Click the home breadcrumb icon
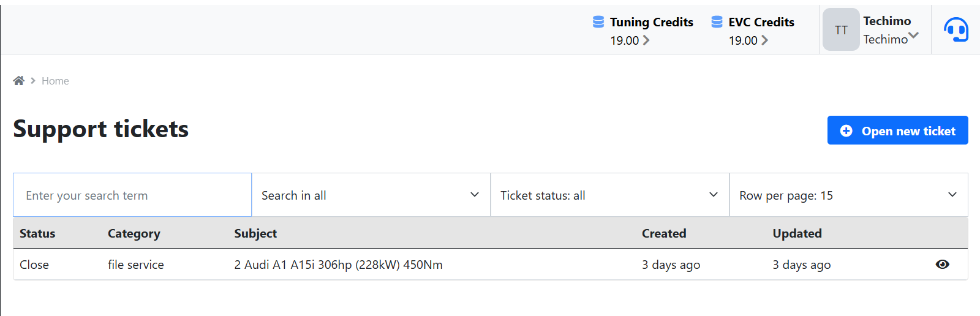The width and height of the screenshot is (980, 316). click(18, 81)
